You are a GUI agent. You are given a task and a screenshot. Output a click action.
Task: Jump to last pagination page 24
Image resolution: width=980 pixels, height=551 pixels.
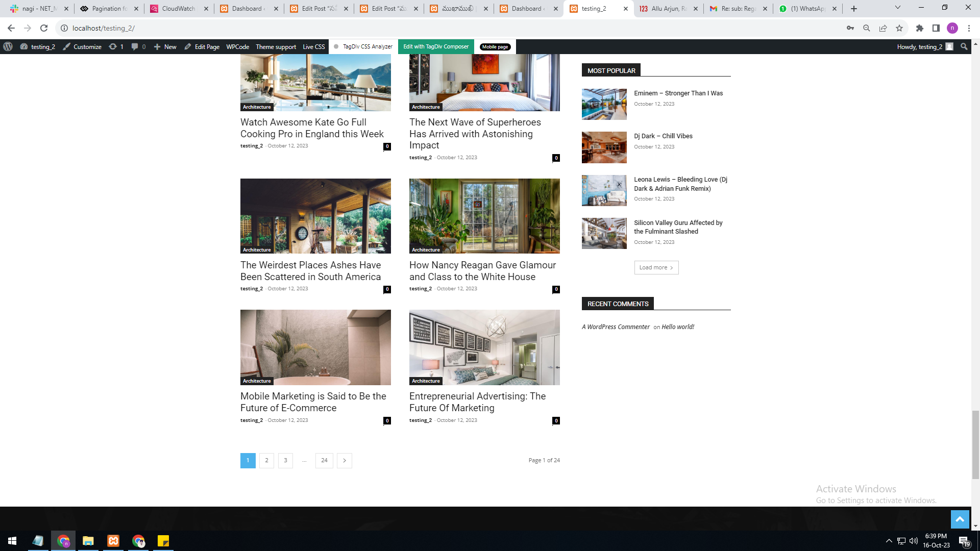coord(324,460)
